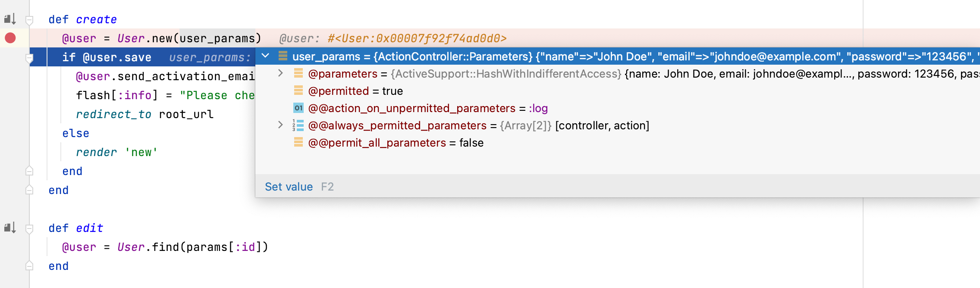Click the object icon next to user_params

(x=283, y=56)
